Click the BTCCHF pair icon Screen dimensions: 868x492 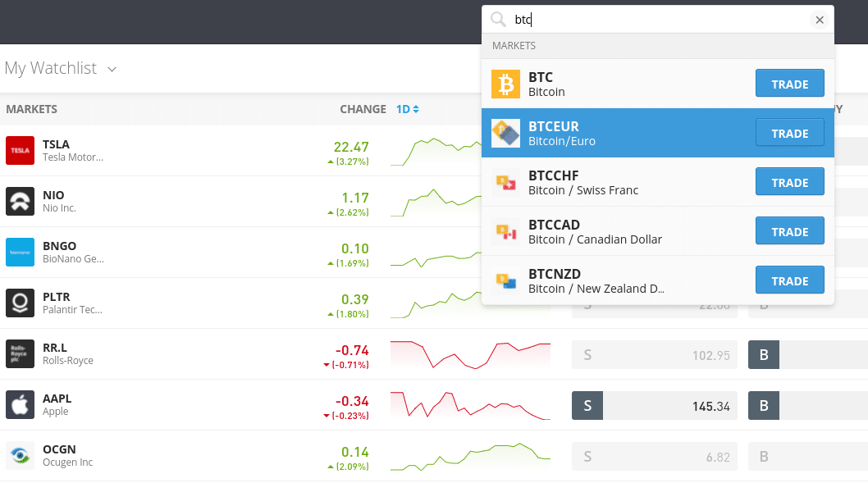pyautogui.click(x=505, y=183)
